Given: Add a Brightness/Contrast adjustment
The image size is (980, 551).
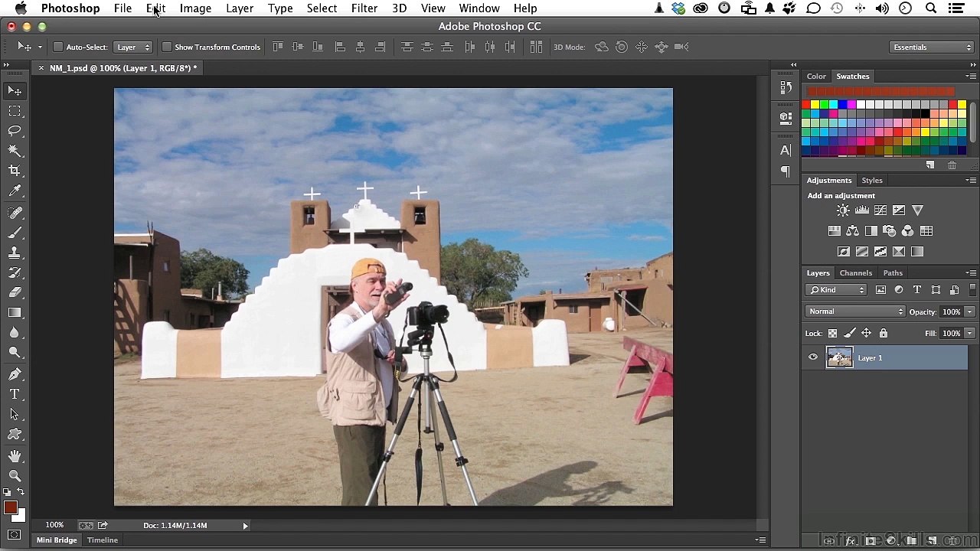Looking at the screenshot, I should pyautogui.click(x=843, y=210).
